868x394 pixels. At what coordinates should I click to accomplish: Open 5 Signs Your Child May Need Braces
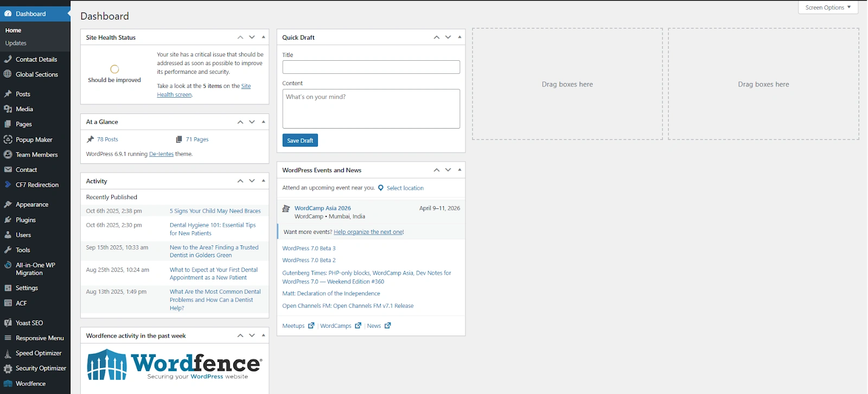tap(215, 211)
